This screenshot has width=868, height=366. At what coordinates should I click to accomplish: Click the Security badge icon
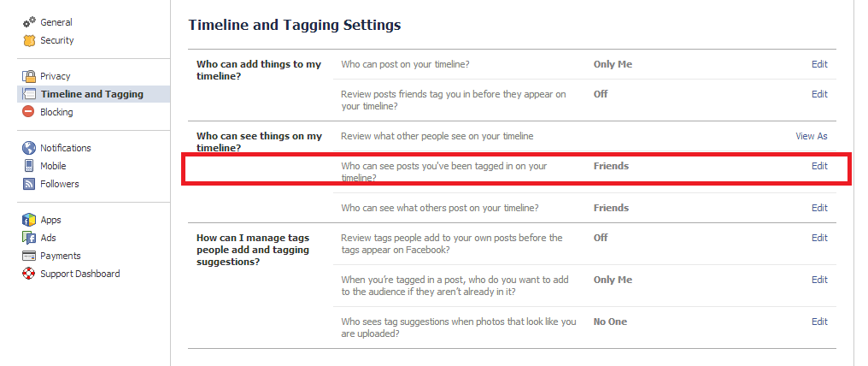[x=29, y=40]
